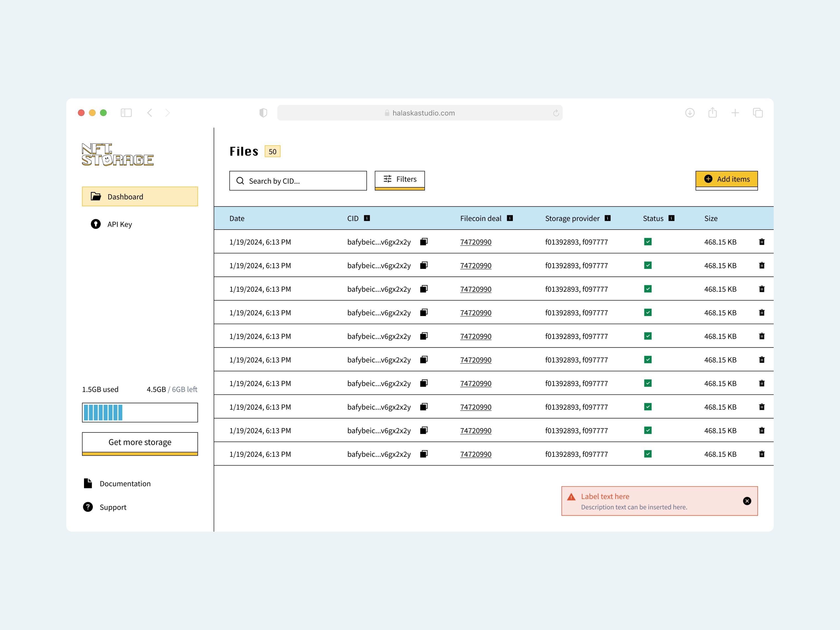The image size is (840, 630).
Task: Copy the CID of the first file
Action: pyautogui.click(x=424, y=242)
